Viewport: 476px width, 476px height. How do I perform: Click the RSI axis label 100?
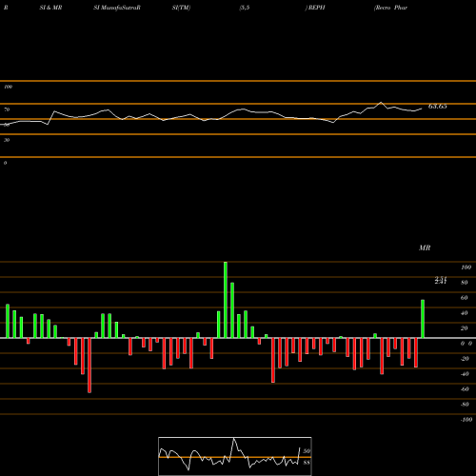pyautogui.click(x=9, y=87)
